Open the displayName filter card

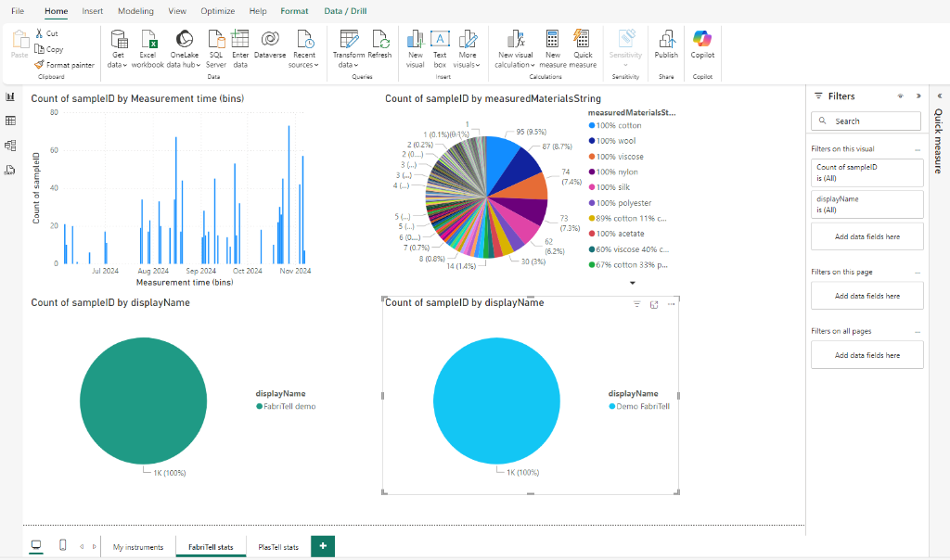(x=867, y=205)
